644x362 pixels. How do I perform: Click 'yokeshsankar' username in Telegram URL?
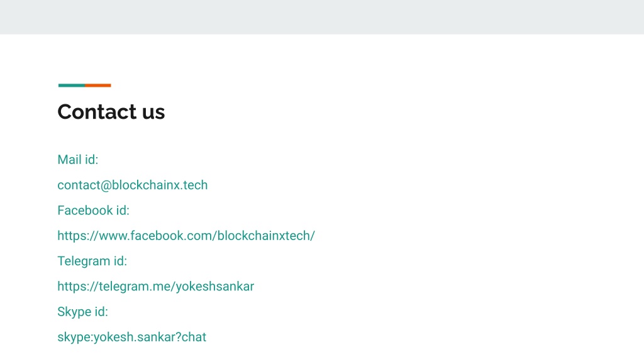(x=215, y=287)
